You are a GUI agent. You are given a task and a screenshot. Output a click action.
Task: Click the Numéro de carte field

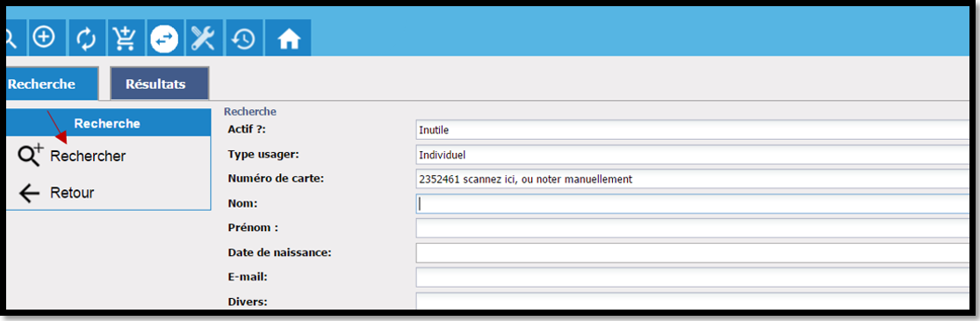coord(692,179)
